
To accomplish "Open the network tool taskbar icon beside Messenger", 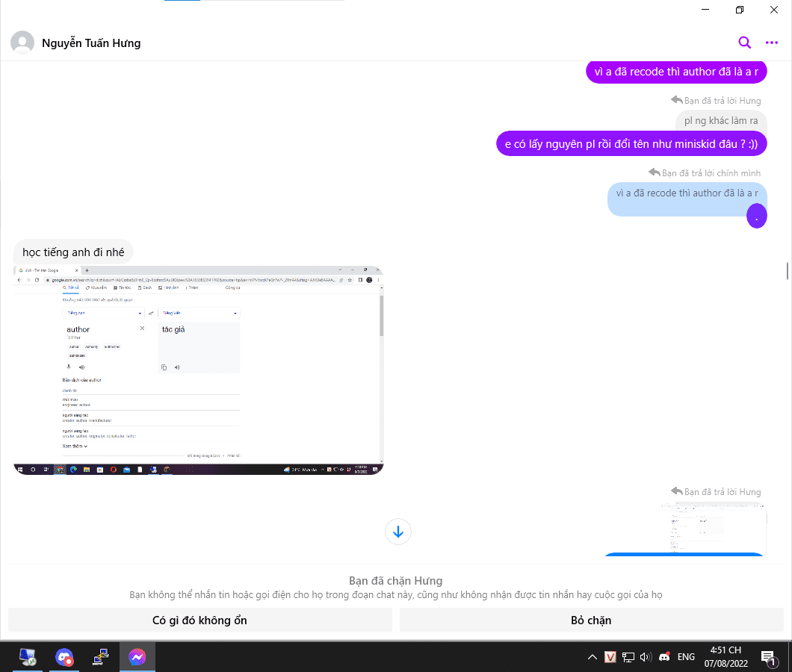I will 101,657.
